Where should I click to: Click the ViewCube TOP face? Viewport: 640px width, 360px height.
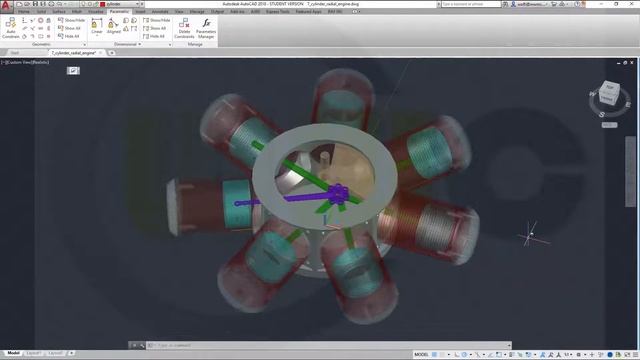point(609,87)
